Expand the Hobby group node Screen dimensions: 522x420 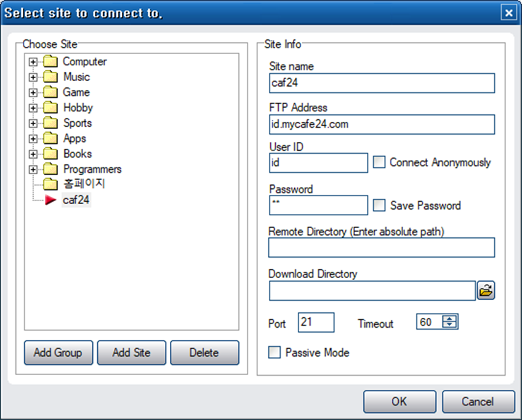[x=33, y=108]
